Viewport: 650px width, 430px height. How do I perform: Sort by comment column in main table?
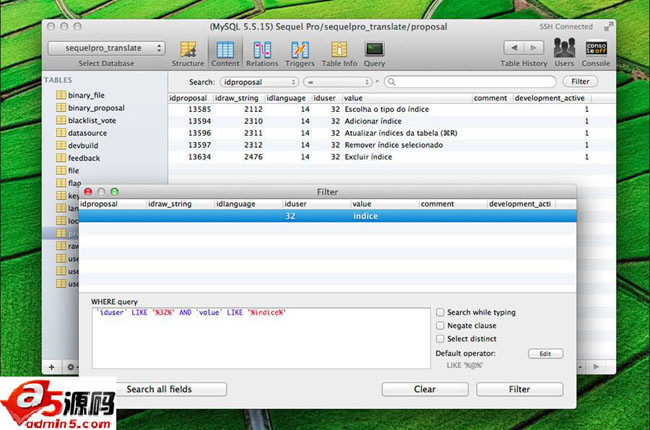492,98
